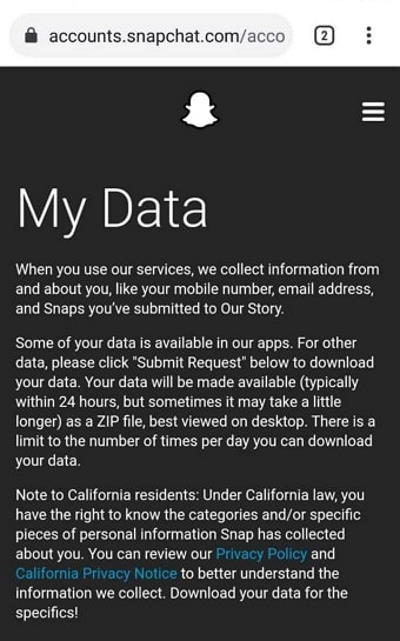Open the California Privacy Notice link
This screenshot has width=400, height=641.
point(96,574)
